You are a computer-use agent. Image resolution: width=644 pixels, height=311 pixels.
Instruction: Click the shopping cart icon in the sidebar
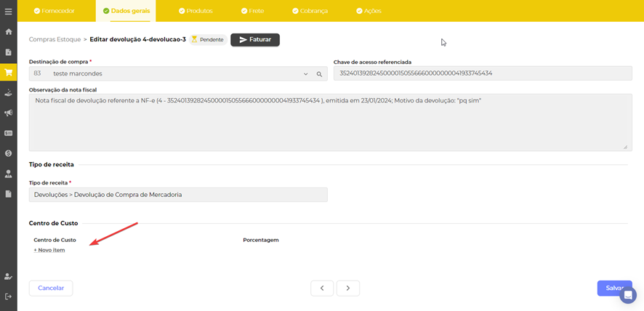point(9,73)
